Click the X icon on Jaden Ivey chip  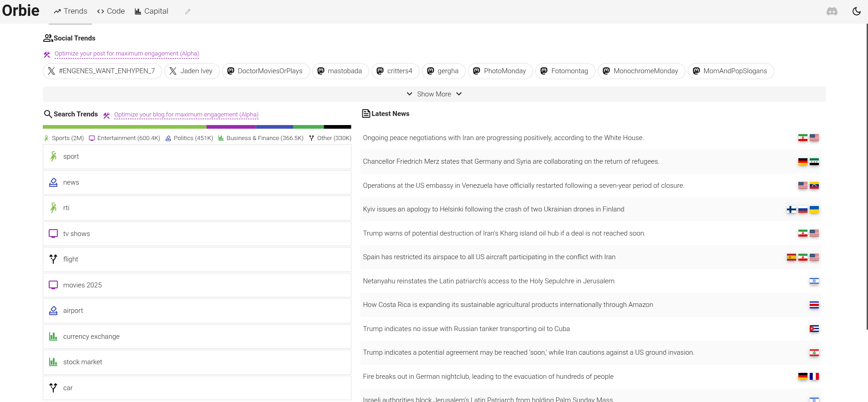pos(173,71)
